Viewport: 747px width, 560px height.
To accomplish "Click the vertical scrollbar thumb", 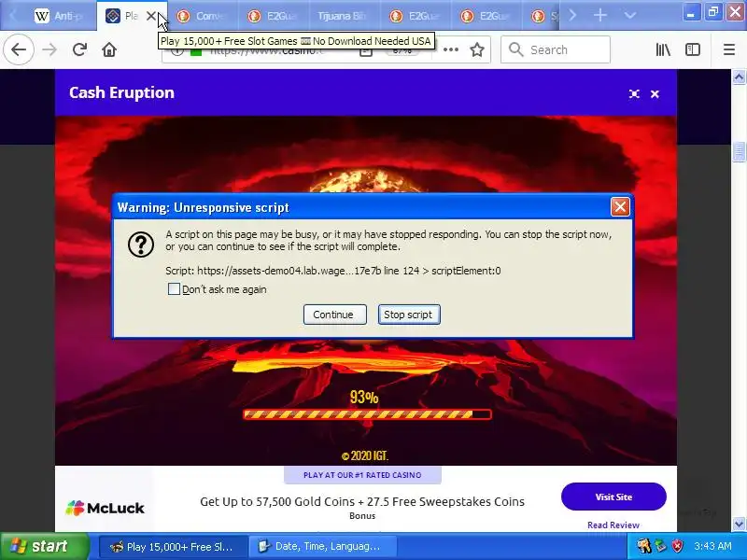I will pyautogui.click(x=739, y=152).
